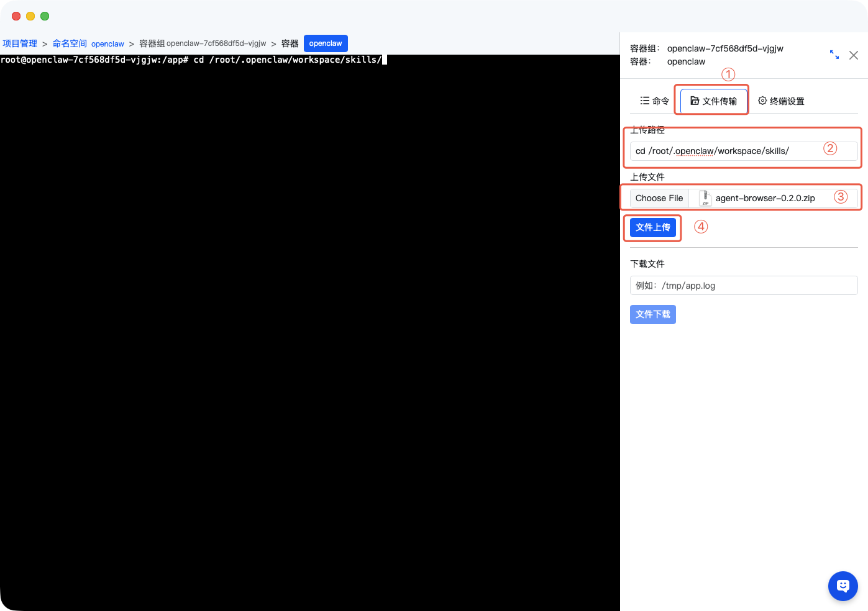The width and height of the screenshot is (868, 611).
Task: Maximize the window with the green button
Action: (45, 16)
